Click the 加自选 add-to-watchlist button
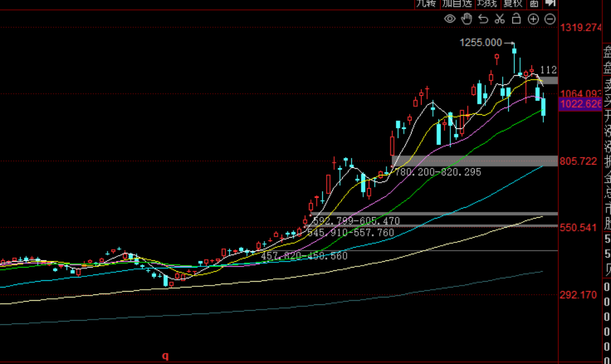 tap(457, 4)
